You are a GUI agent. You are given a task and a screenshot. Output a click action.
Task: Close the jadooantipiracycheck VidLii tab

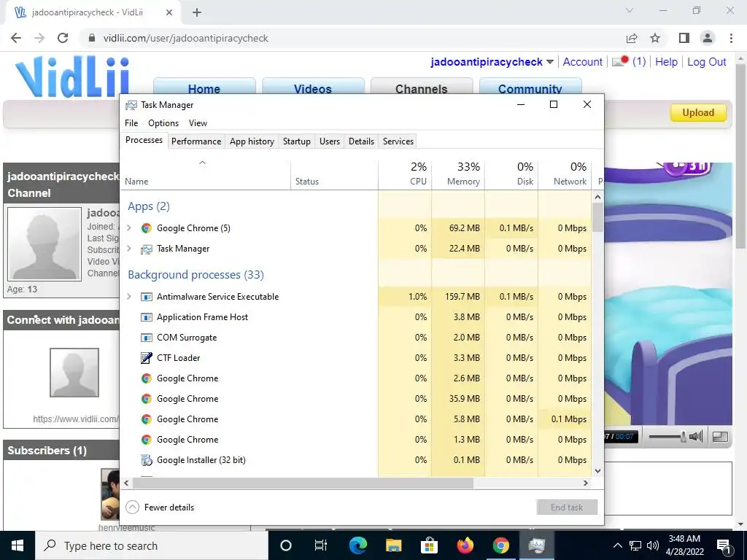169,12
